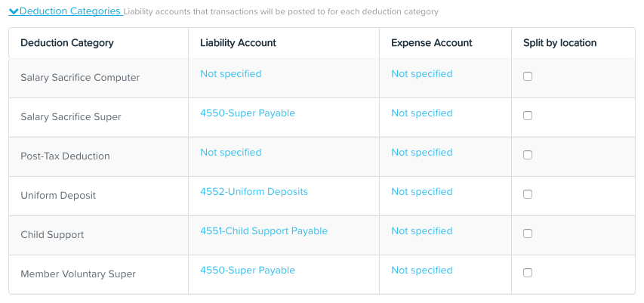
Task: Set liability account for Post-Tax Deduction
Action: (x=231, y=153)
